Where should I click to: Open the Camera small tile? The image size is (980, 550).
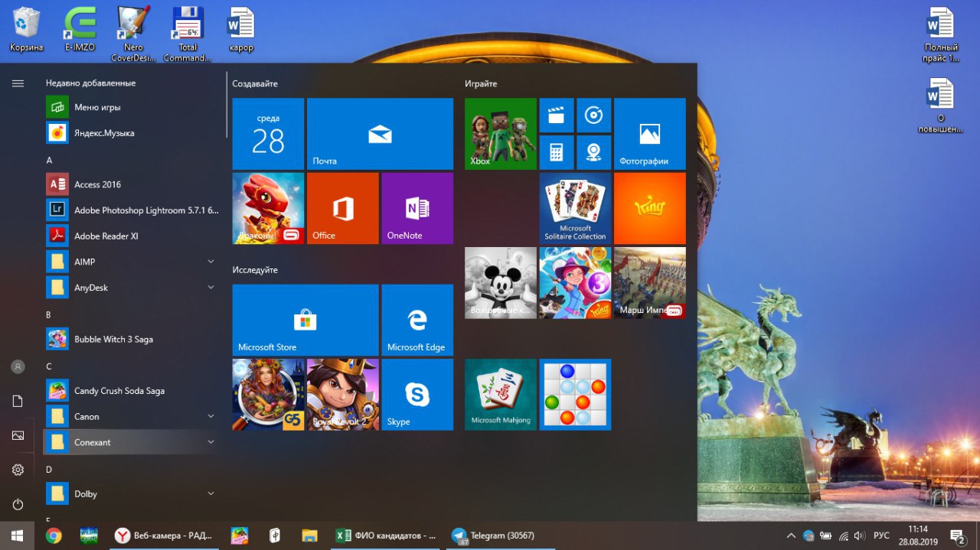click(x=593, y=152)
